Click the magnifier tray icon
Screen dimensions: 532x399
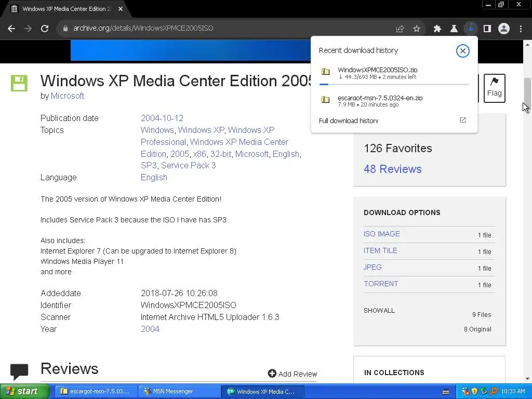click(x=494, y=392)
